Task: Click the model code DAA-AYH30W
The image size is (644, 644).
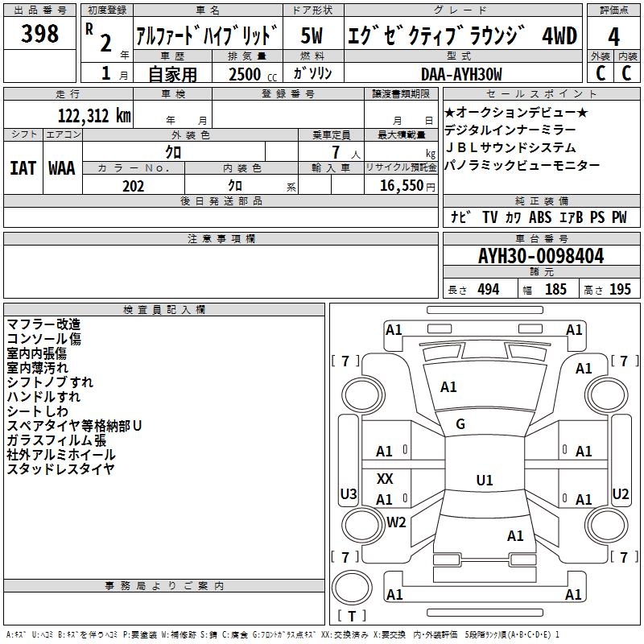Action: point(460,73)
